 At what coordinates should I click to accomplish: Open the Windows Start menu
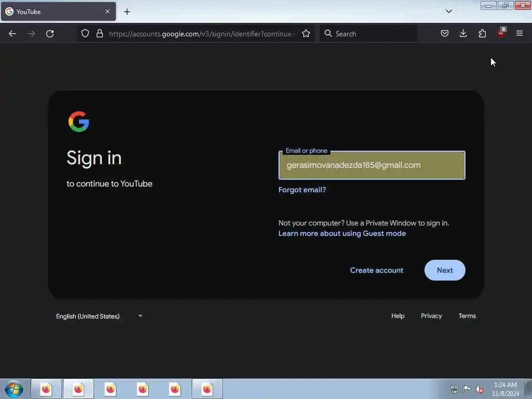click(14, 389)
